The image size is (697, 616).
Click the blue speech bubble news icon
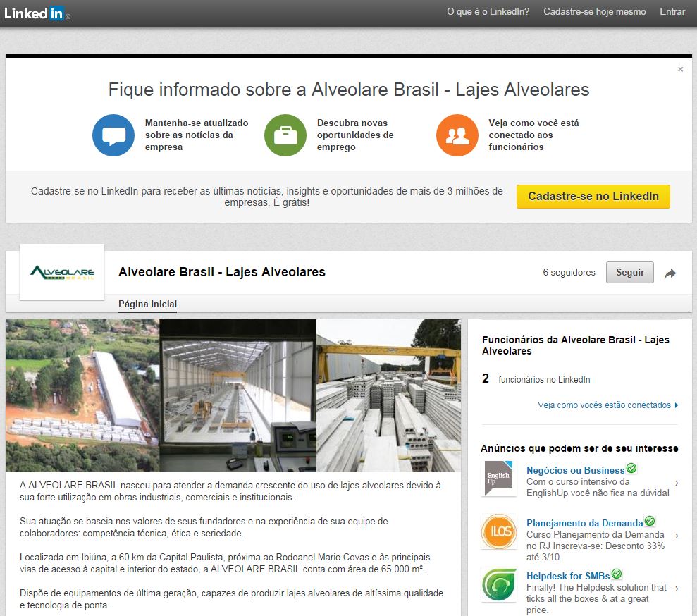[x=113, y=135]
